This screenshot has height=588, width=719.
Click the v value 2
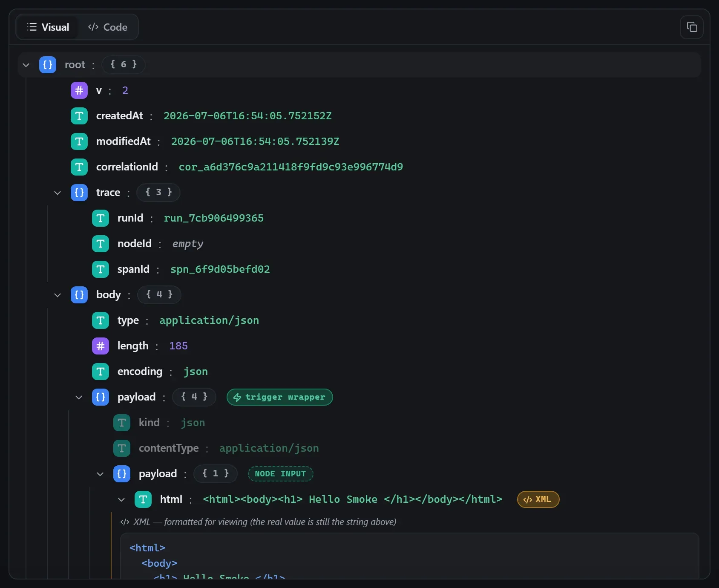point(125,90)
